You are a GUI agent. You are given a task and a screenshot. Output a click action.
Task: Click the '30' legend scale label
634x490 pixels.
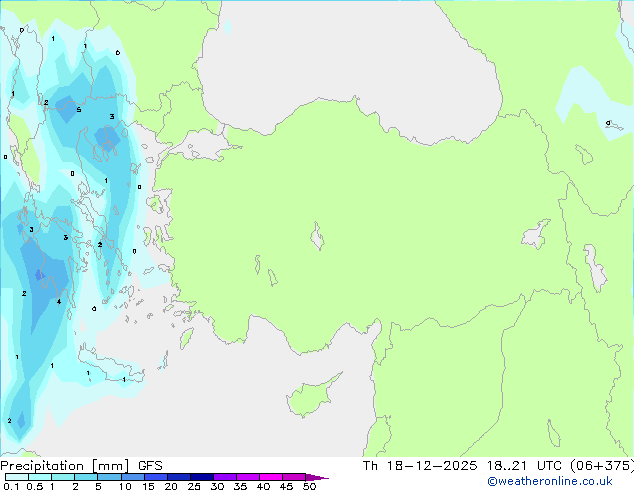pyautogui.click(x=217, y=486)
